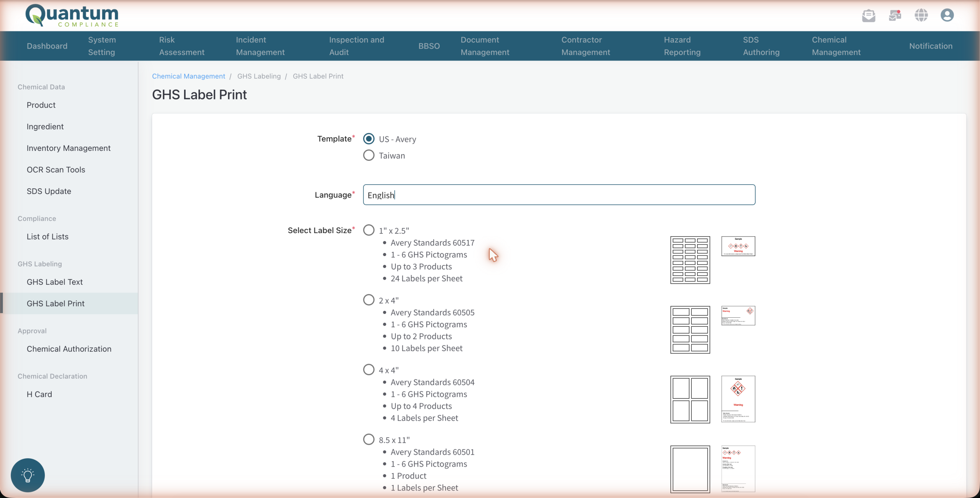Select GHS Label Print in sidebar
This screenshot has width=980, height=498.
click(x=69, y=304)
